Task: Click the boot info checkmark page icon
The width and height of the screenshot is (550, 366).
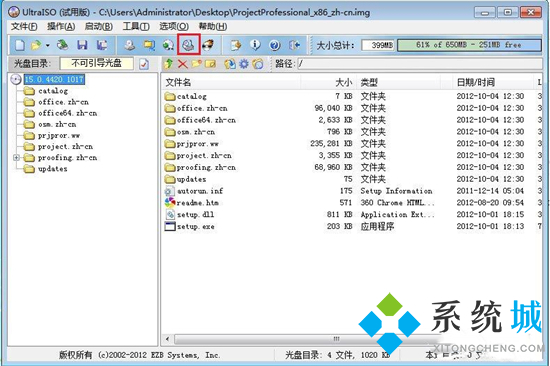Action: tap(144, 64)
